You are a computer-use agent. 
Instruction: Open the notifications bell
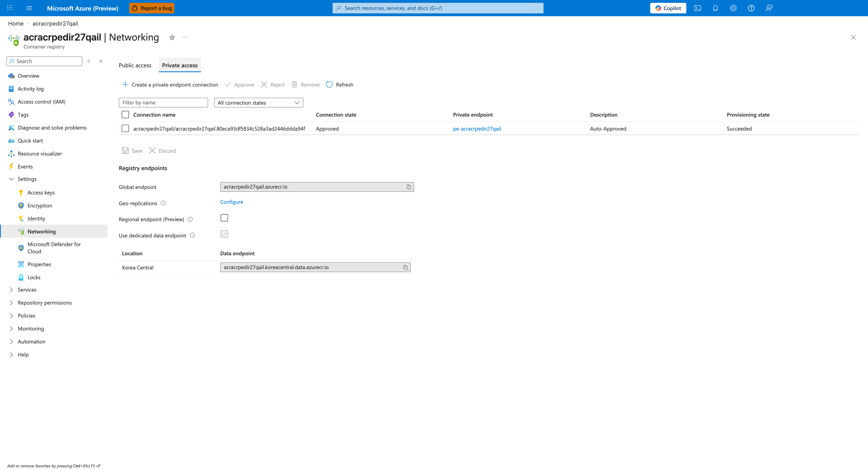pos(715,8)
